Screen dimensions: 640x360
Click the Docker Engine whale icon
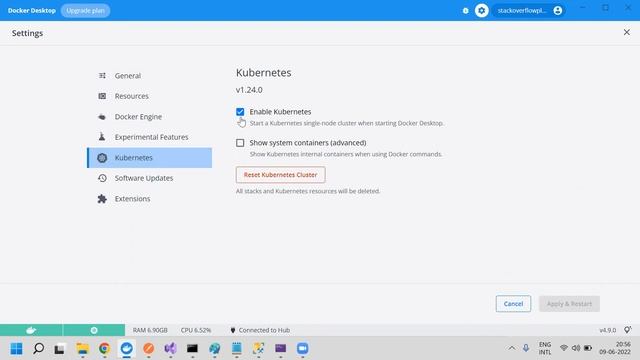(102, 117)
